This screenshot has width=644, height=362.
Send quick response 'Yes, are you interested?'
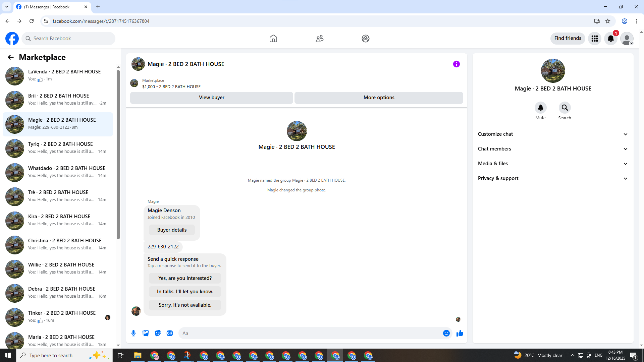pyautogui.click(x=185, y=278)
